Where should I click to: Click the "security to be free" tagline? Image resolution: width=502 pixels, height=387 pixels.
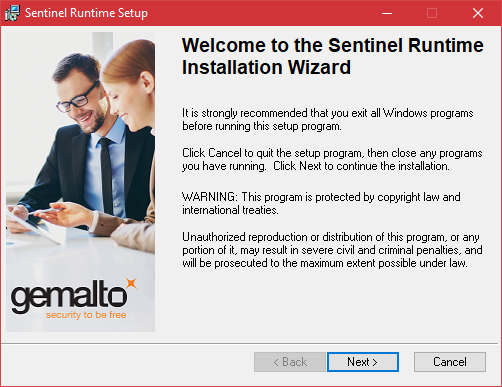click(86, 315)
